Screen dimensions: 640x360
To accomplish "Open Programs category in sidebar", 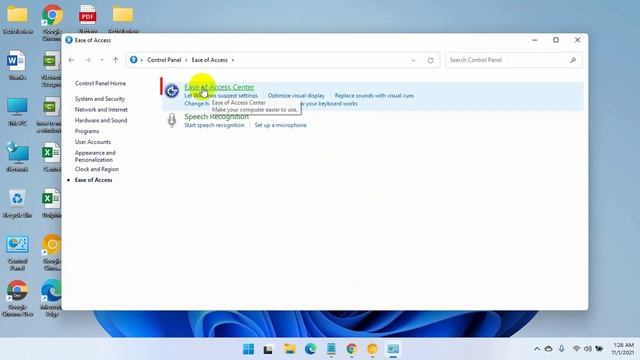I will (x=87, y=131).
